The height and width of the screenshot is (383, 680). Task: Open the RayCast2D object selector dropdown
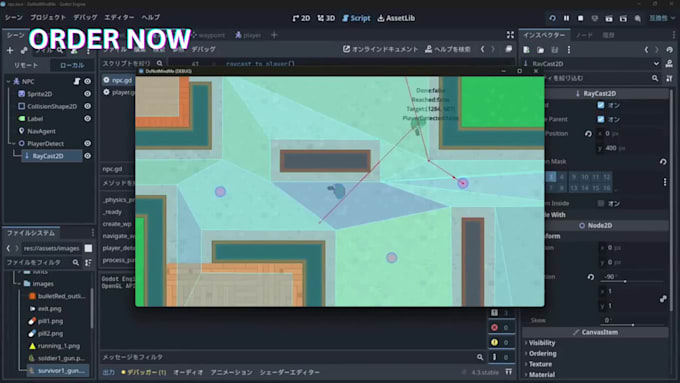pyautogui.click(x=592, y=64)
